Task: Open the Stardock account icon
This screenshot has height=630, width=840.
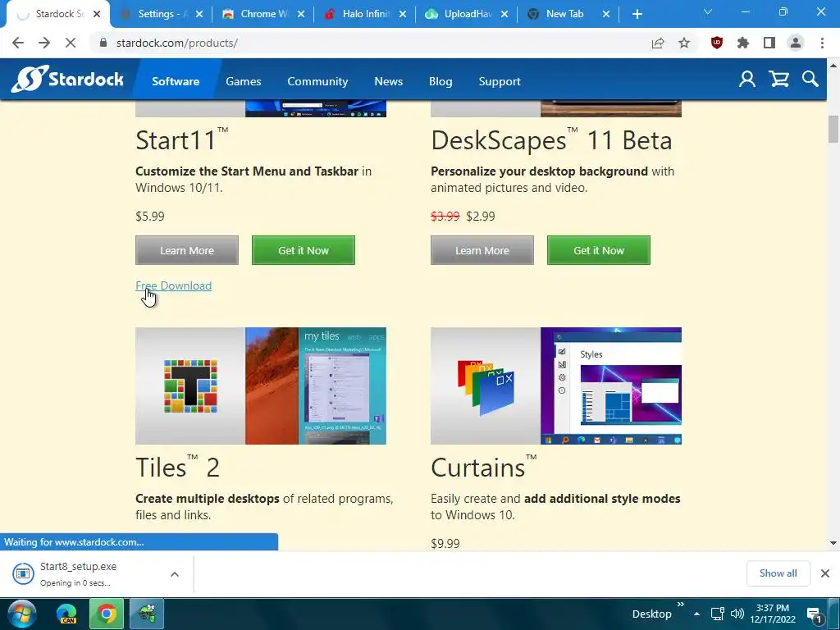Action: coord(747,80)
